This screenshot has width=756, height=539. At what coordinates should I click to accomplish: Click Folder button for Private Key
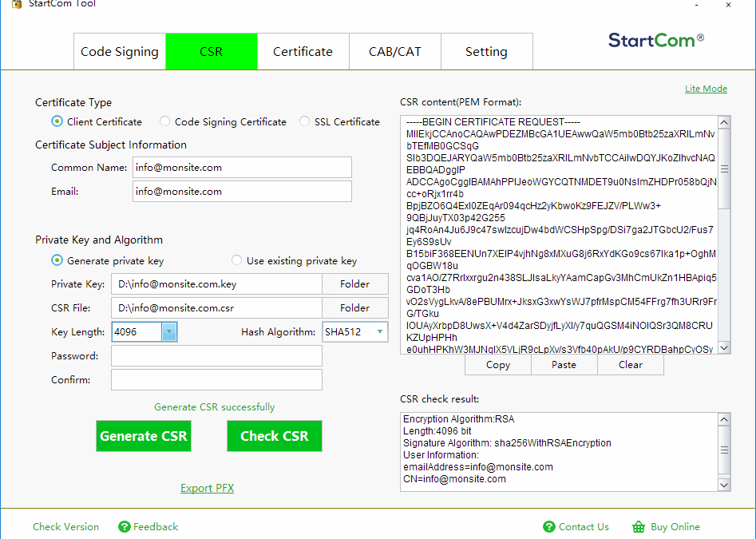click(x=355, y=284)
